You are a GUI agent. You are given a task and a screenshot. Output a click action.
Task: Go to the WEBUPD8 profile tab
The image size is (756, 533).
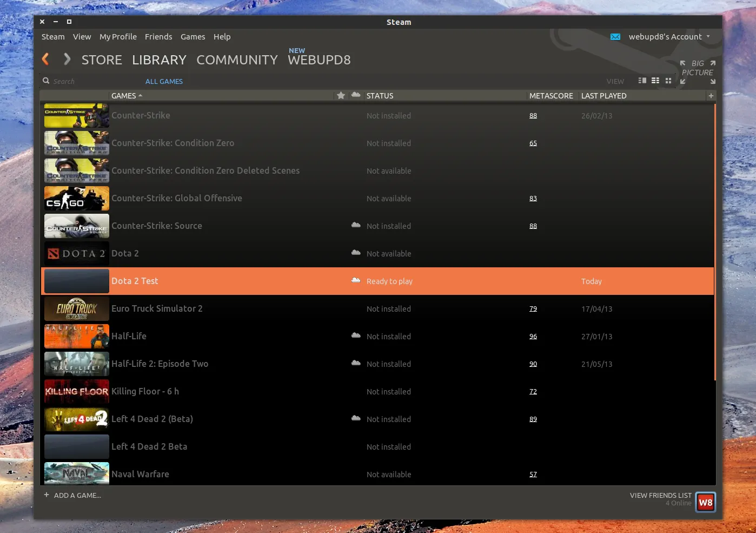pos(319,60)
